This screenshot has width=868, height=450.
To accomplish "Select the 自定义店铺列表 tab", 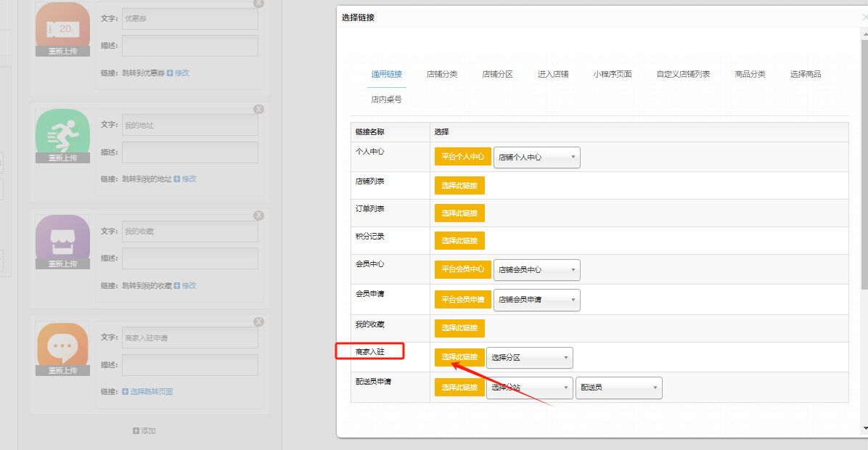I will pyautogui.click(x=683, y=74).
